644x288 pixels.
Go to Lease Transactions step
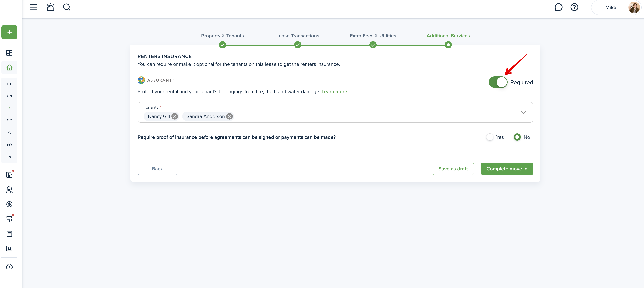(x=297, y=36)
